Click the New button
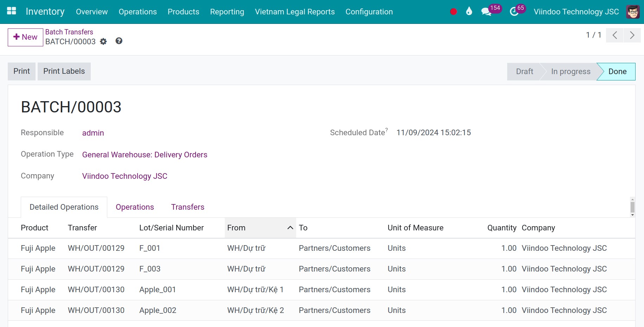Image resolution: width=644 pixels, height=327 pixels. coord(25,37)
